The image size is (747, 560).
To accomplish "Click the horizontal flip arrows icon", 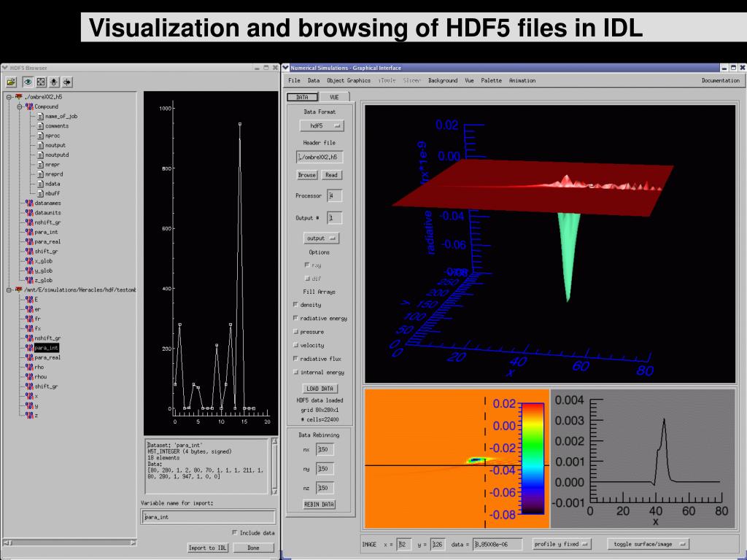I will tap(67, 82).
